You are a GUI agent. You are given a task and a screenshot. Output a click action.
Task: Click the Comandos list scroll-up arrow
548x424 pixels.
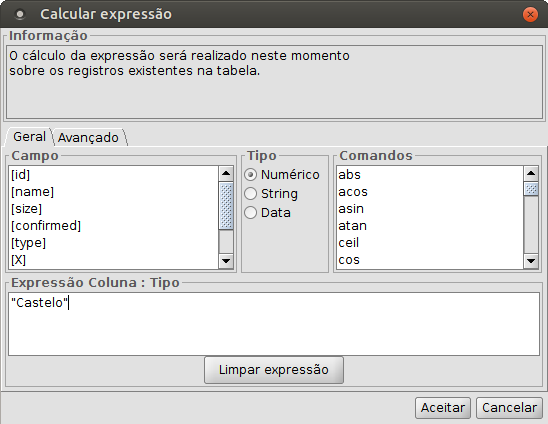(x=531, y=173)
